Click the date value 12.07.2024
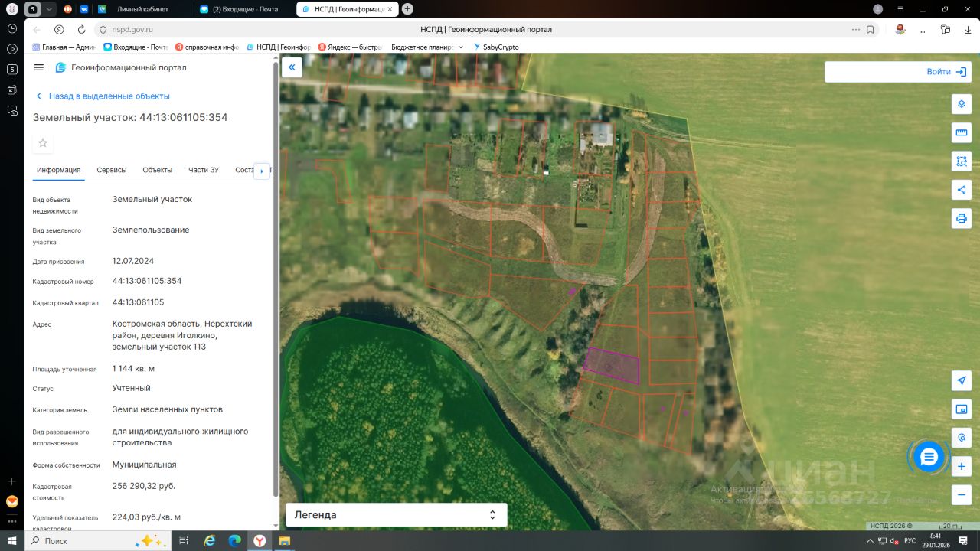980x551 pixels. click(x=133, y=261)
